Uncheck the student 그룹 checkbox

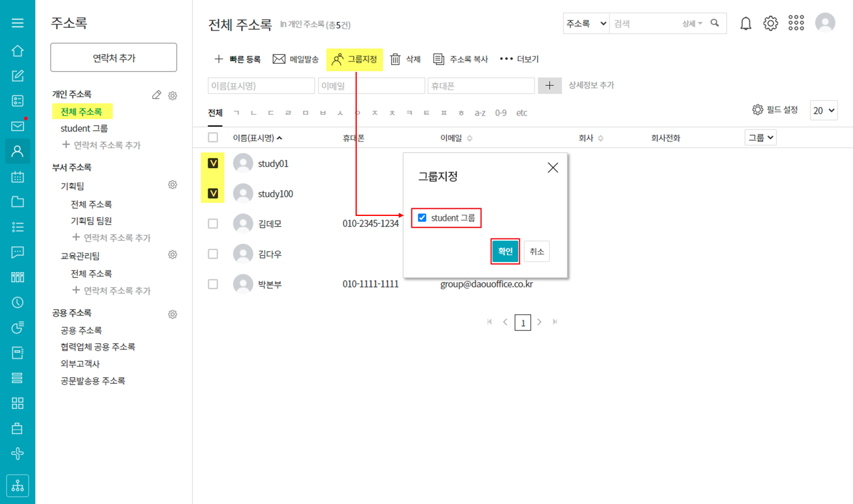422,218
